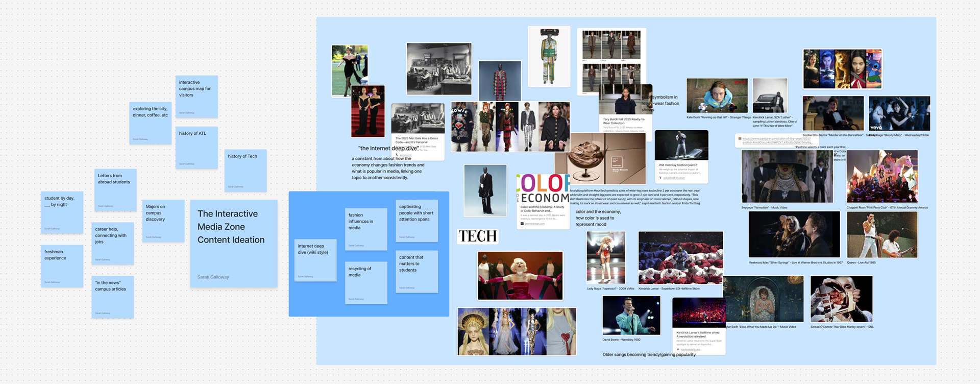Select the Kendrick Lamar Superbowl LIX Halftime image
980x384 pixels.
(x=680, y=257)
